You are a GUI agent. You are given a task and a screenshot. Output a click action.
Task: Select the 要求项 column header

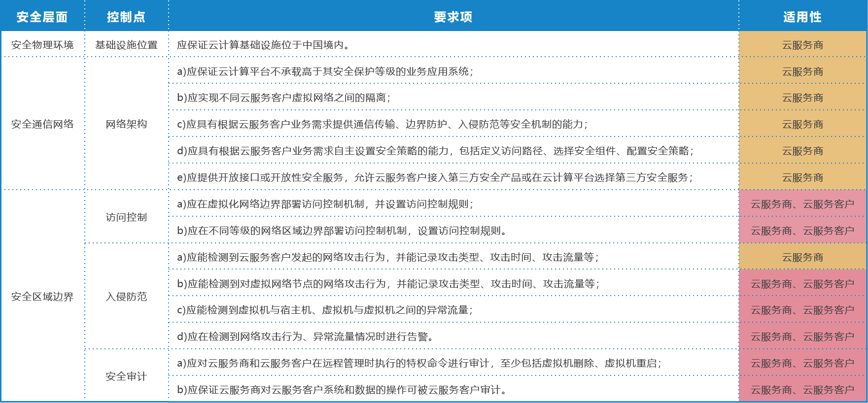coord(453,17)
